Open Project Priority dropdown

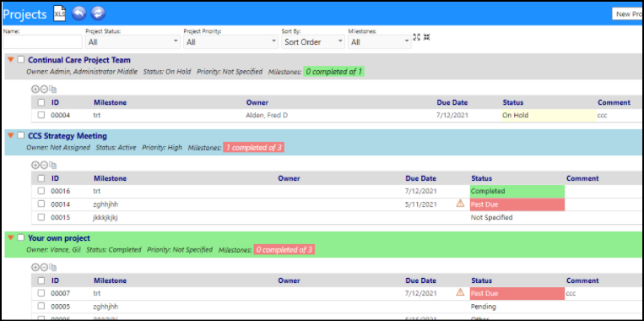pos(230,42)
